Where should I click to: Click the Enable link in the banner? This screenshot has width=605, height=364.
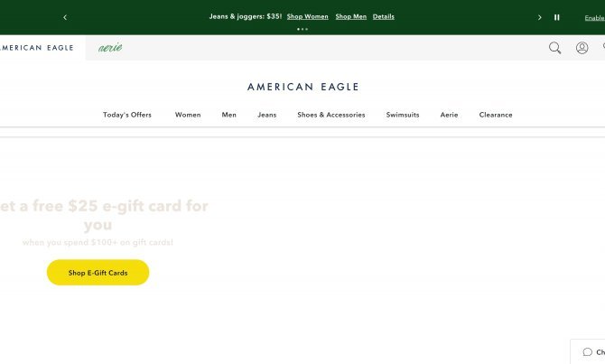coord(594,18)
